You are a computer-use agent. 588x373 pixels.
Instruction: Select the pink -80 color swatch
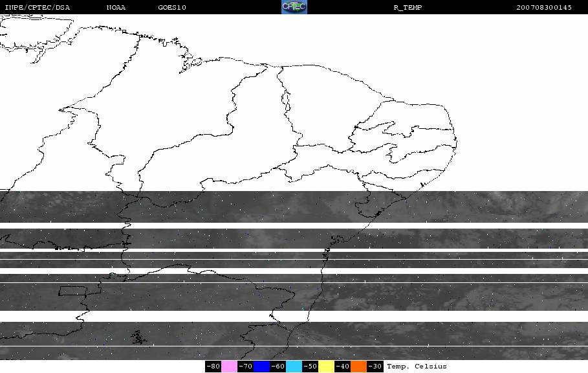click(x=229, y=367)
